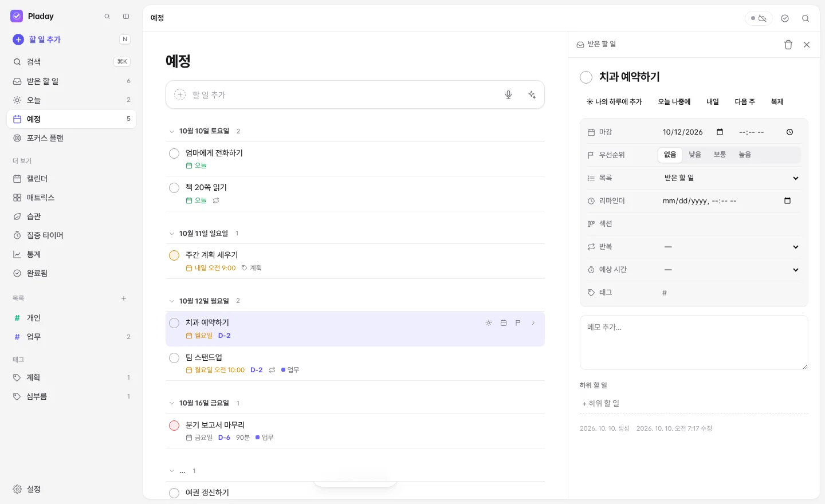
Task: Check off 분기 보고서 마무리
Action: [x=174, y=426]
